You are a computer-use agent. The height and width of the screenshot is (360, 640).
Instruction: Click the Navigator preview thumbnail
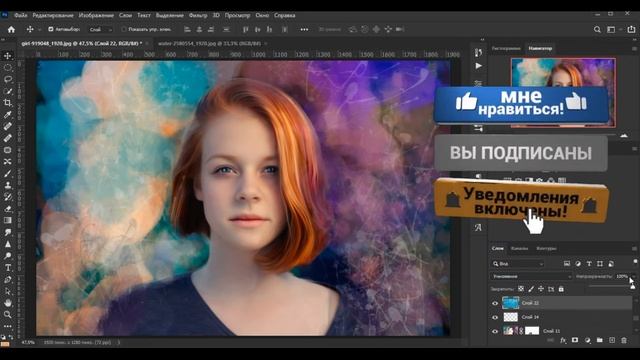(563, 93)
